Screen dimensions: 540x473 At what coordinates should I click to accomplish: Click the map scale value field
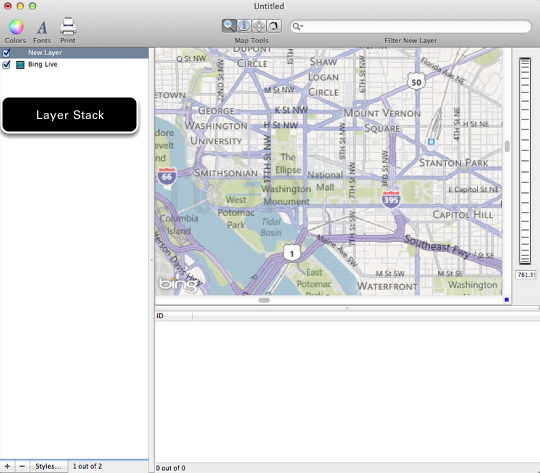click(x=526, y=275)
